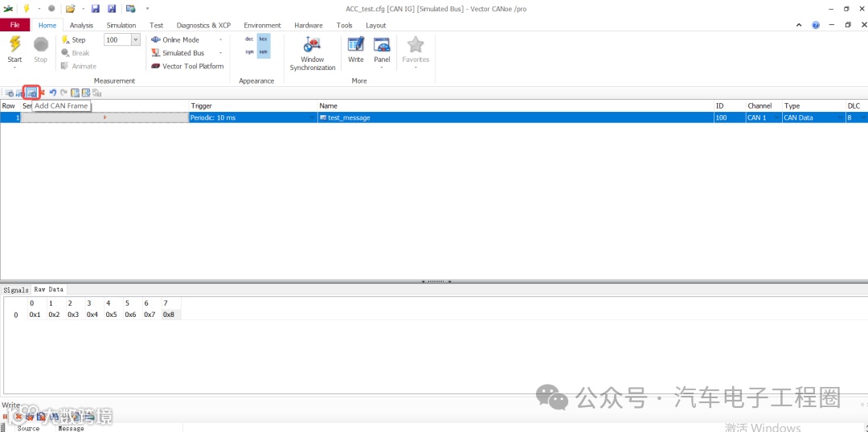Click the Online Mode icon
The image size is (868, 432).
click(x=156, y=40)
